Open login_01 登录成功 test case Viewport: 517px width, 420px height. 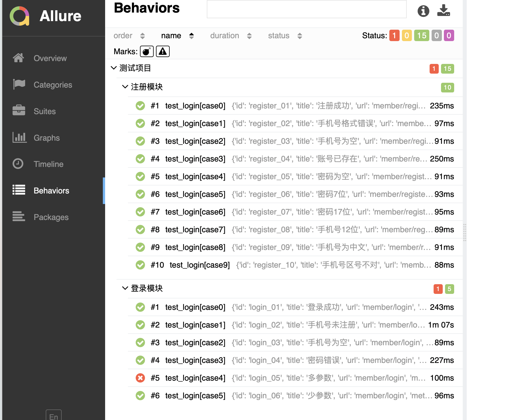tap(295, 307)
